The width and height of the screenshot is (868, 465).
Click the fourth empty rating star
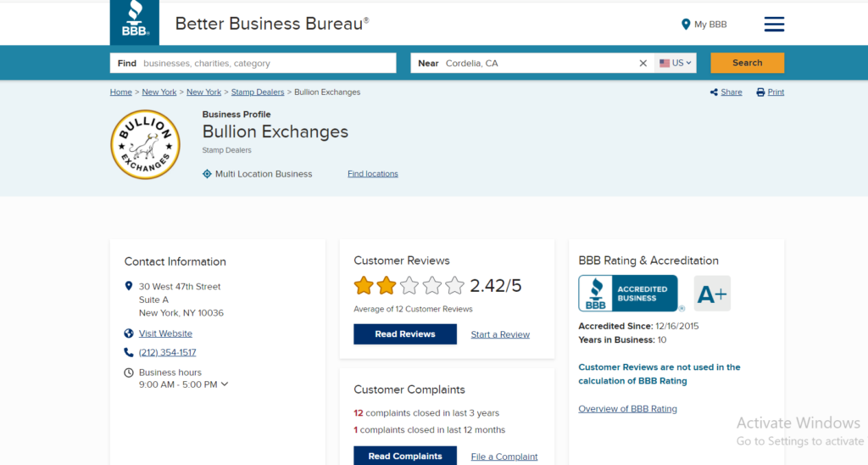[x=431, y=285]
